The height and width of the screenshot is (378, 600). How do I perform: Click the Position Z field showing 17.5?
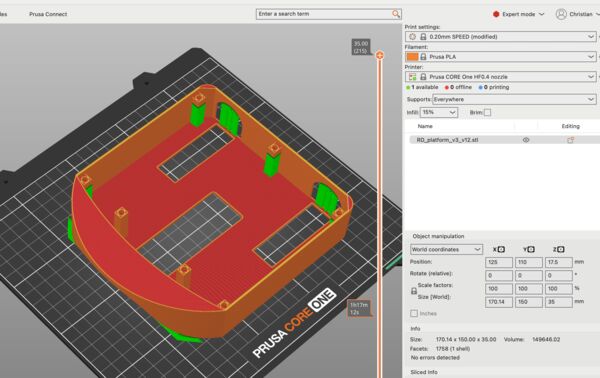coord(559,262)
